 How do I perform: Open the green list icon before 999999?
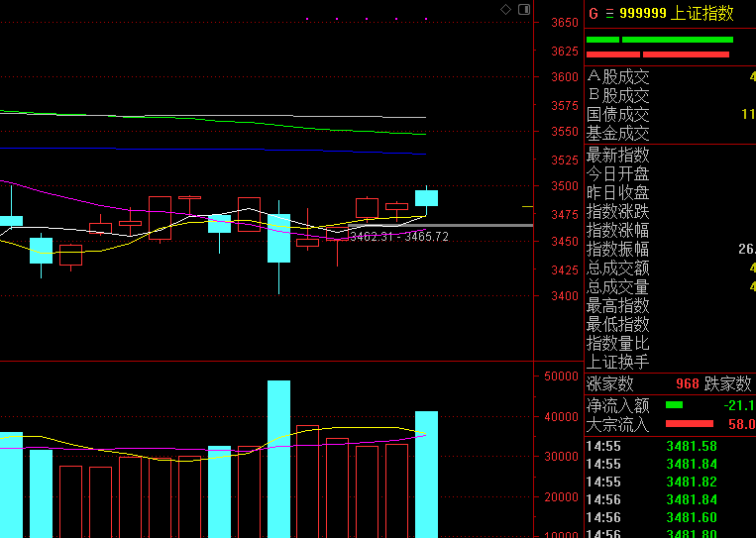609,14
